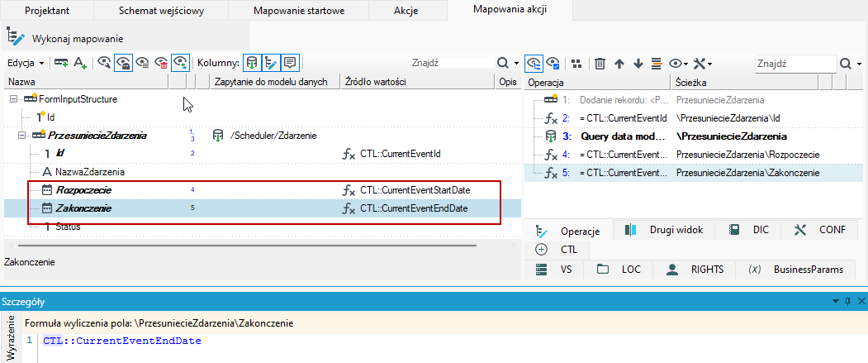Viewport: 868px width, 363px height.
Task: Toggle the eye with green-blue nodes filter
Action: [x=181, y=63]
